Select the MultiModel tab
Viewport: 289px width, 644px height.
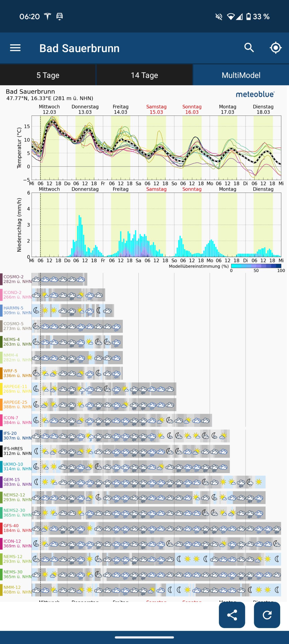(x=241, y=75)
